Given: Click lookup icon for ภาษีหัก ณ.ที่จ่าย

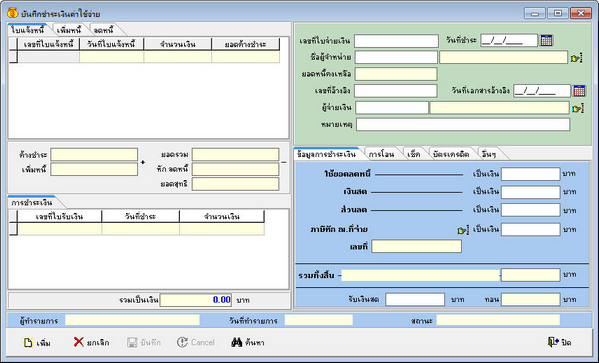Looking at the screenshot, I should (x=463, y=230).
